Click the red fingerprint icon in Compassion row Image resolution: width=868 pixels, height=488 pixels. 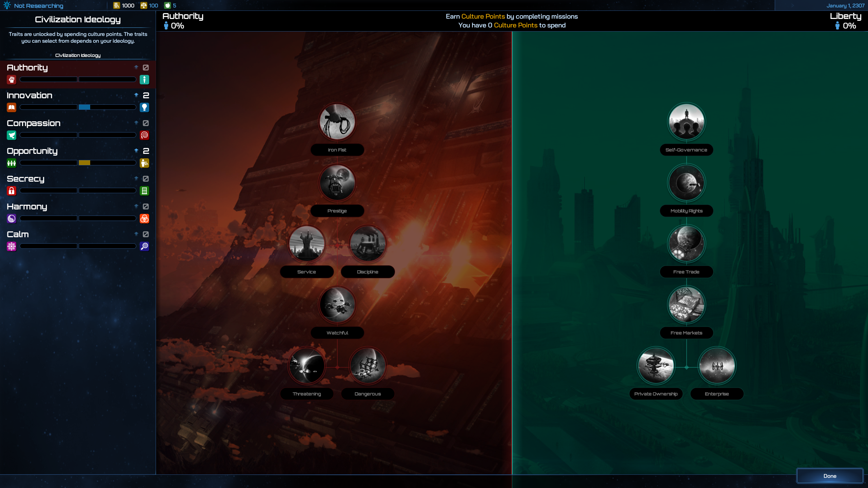pos(144,135)
